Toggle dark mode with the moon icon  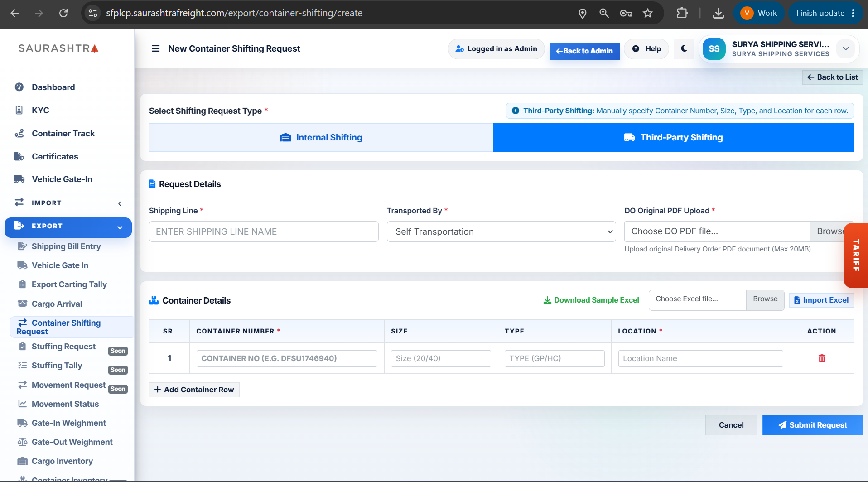(x=684, y=48)
